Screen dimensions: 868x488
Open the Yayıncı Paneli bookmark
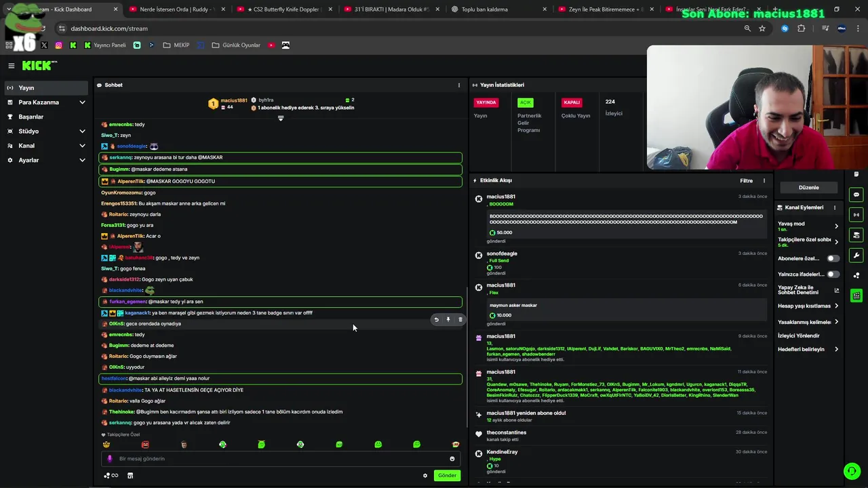point(105,45)
